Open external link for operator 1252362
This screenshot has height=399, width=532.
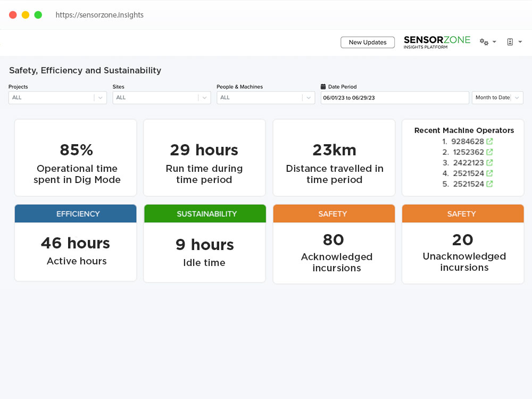489,152
